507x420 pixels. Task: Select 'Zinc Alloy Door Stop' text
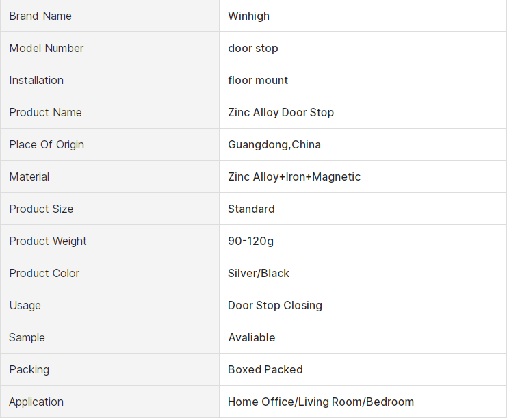[x=281, y=112]
